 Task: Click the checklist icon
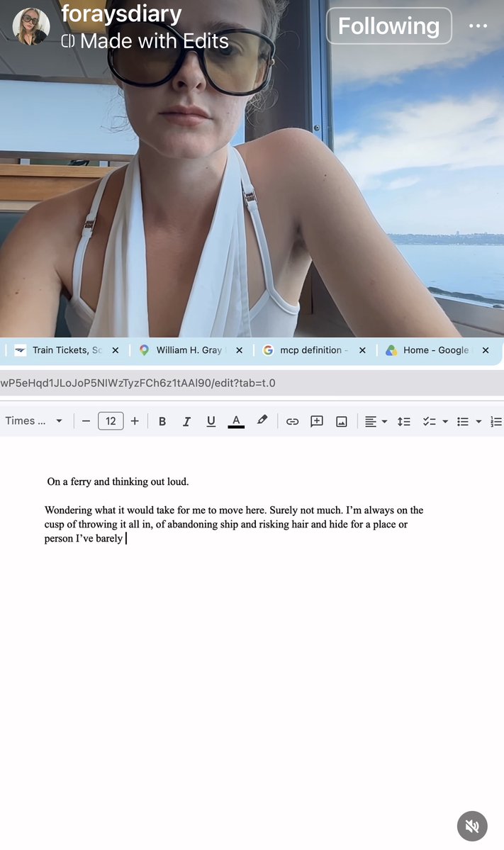click(430, 421)
